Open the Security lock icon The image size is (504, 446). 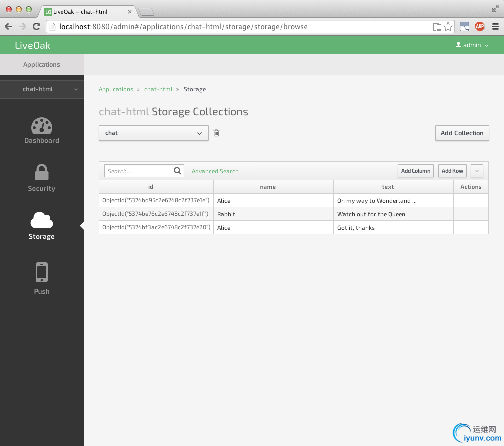(x=42, y=172)
